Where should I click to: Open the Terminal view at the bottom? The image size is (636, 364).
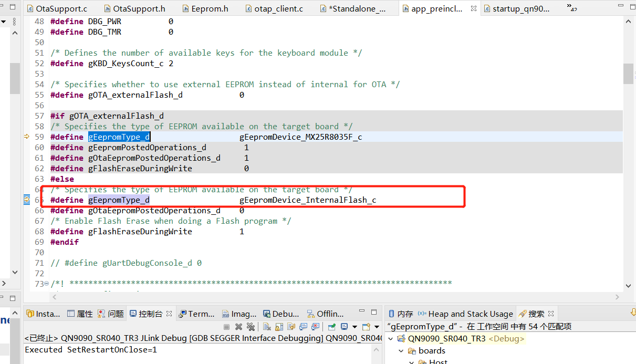tap(197, 314)
